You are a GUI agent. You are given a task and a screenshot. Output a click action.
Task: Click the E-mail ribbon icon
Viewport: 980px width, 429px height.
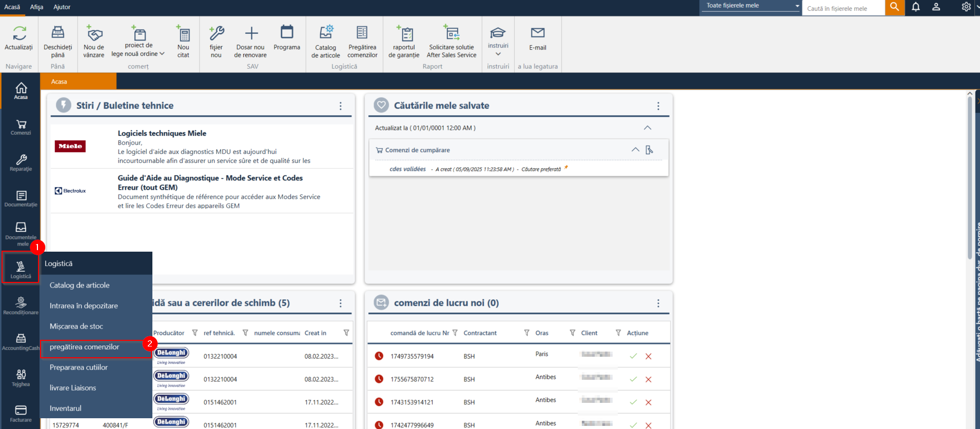tap(538, 33)
